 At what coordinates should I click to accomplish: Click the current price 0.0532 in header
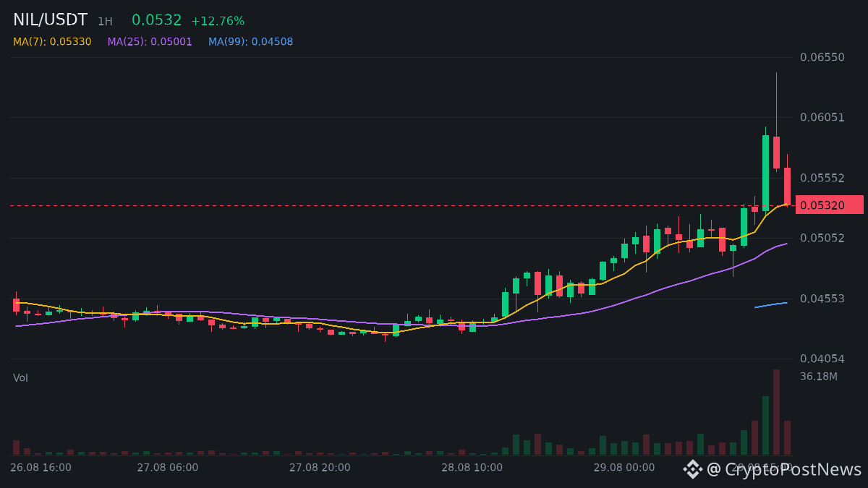pos(157,20)
